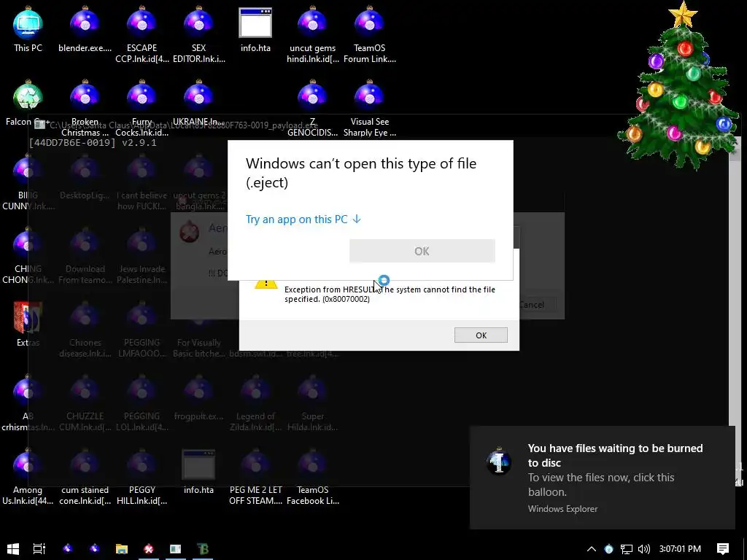Switch to the green B app on taskbar
This screenshot has height=560, width=747.
[203, 548]
